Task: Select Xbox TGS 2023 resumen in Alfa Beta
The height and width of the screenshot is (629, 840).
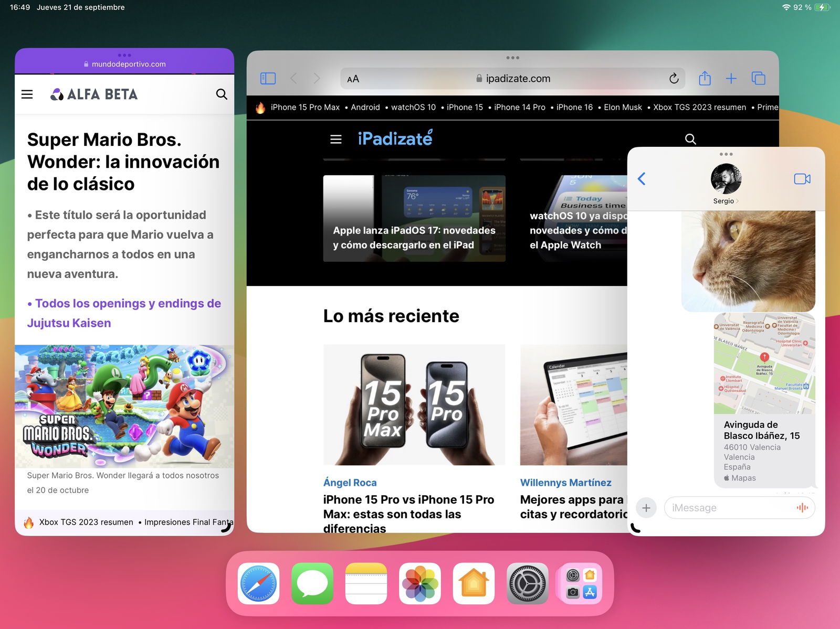Action: coord(86,522)
